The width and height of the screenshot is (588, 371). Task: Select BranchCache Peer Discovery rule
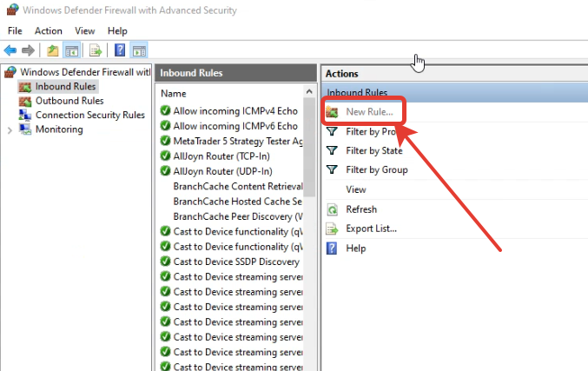(238, 216)
